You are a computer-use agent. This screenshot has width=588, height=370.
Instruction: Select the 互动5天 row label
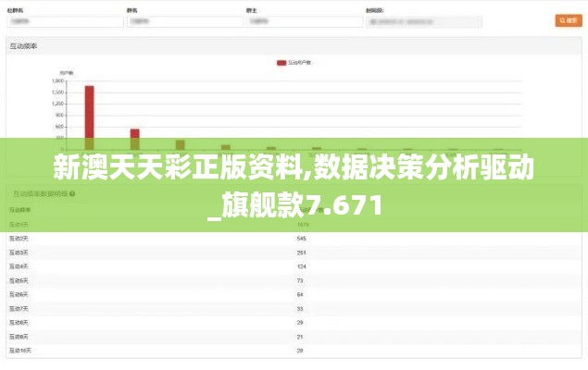pyautogui.click(x=19, y=280)
